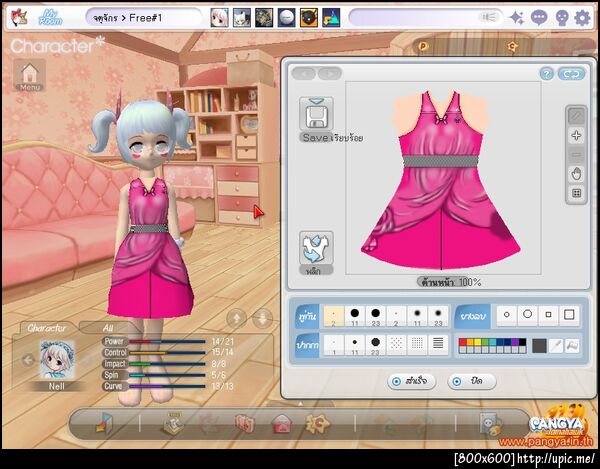Click the skull face icon in top bar

point(561,18)
